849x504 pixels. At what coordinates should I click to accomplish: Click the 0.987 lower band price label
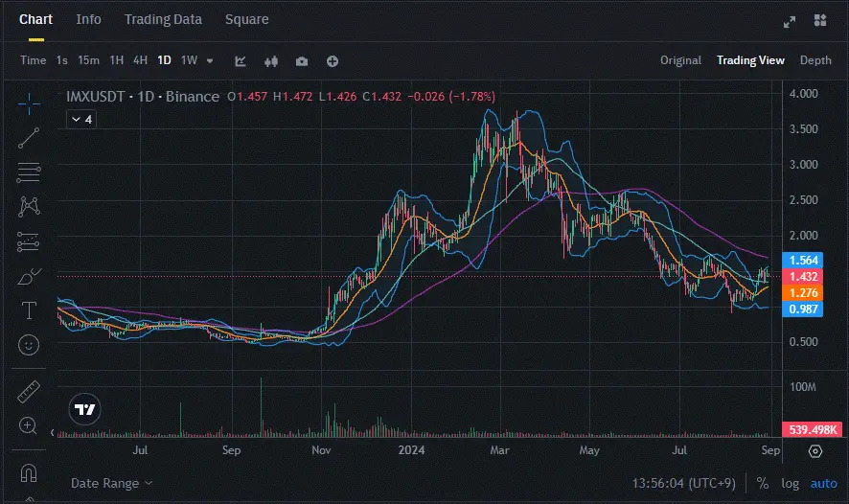coord(803,309)
